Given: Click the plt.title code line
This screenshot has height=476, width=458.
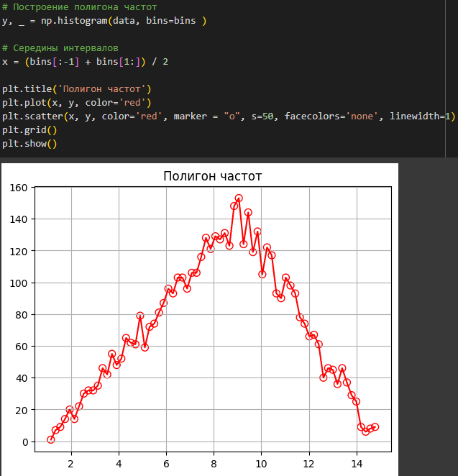Looking at the screenshot, I should [x=76, y=89].
